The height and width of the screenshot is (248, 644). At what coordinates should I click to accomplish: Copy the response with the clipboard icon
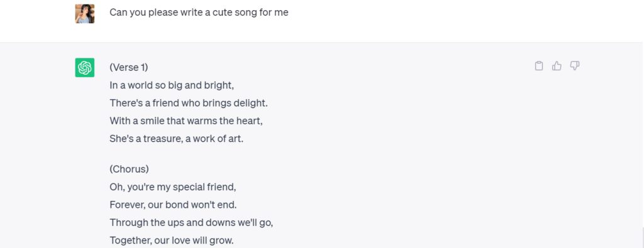click(x=539, y=65)
